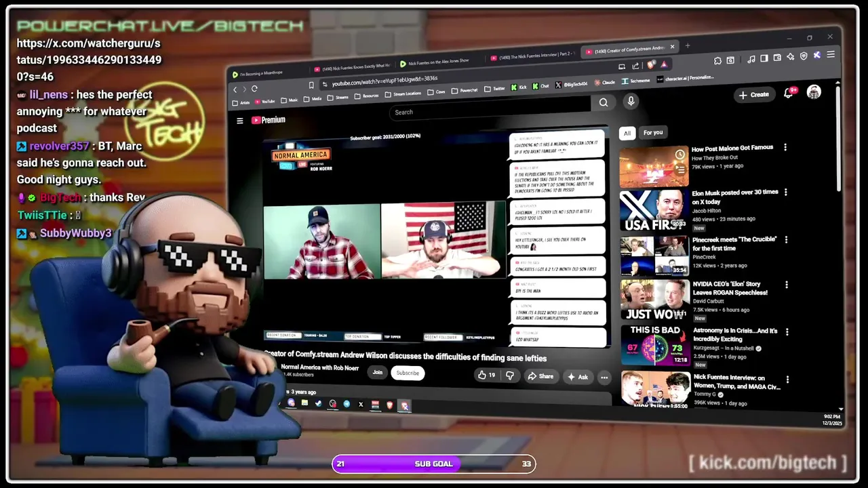The width and height of the screenshot is (868, 488).
Task: Open the Artists bookmarks folder
Action: click(241, 102)
